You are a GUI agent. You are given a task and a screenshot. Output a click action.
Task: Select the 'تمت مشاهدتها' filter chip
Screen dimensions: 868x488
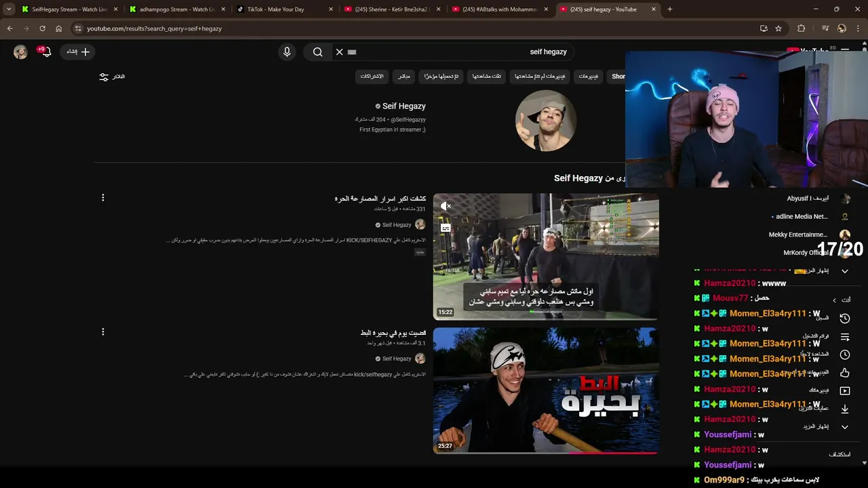tap(486, 77)
